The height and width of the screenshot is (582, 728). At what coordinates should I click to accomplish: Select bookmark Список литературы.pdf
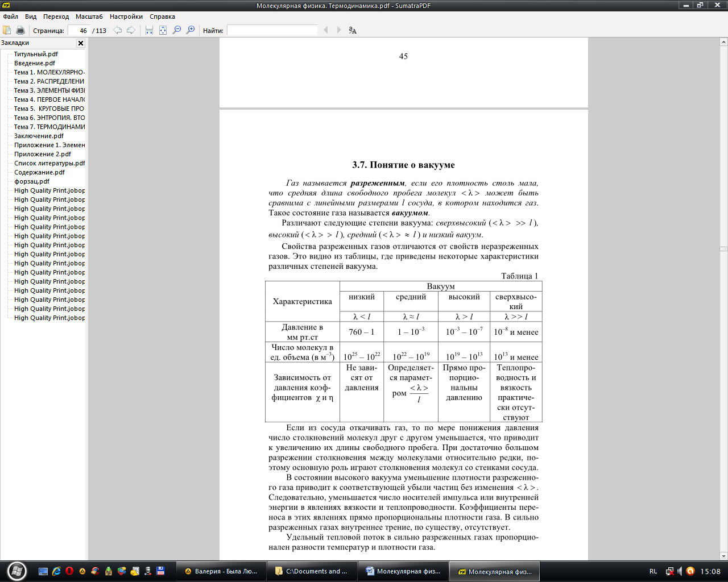click(x=49, y=163)
